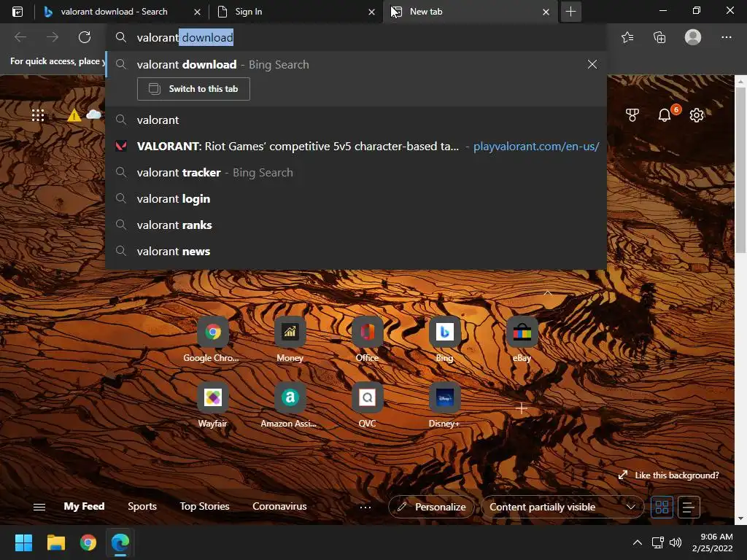This screenshot has width=747, height=560.
Task: Select the My Feed tab
Action: (84, 506)
